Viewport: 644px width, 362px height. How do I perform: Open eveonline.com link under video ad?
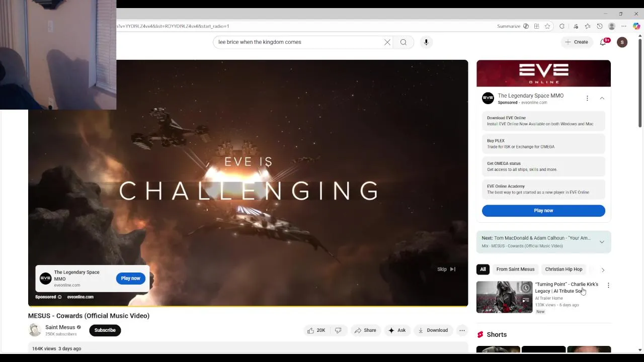pos(80,297)
